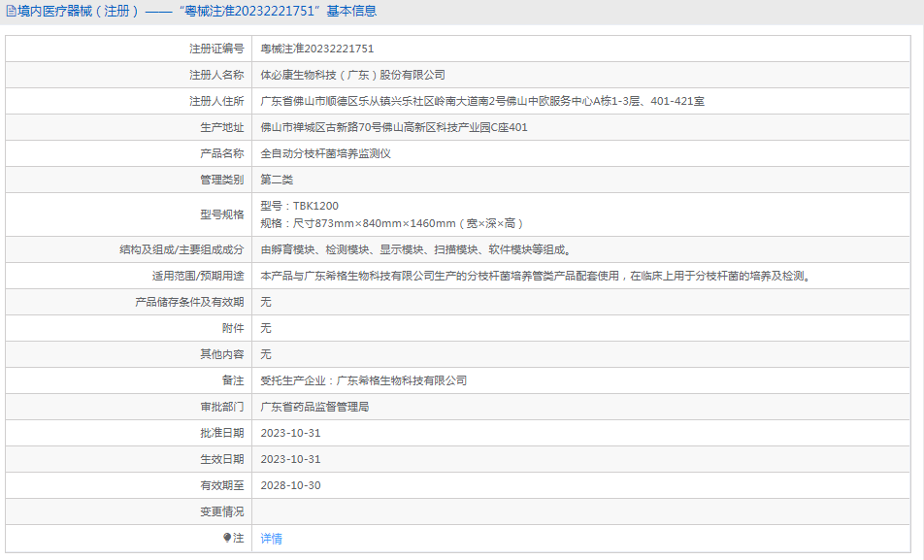Click the composition text 由孵育模块、检测模块
The width and height of the screenshot is (924, 560).
click(416, 250)
